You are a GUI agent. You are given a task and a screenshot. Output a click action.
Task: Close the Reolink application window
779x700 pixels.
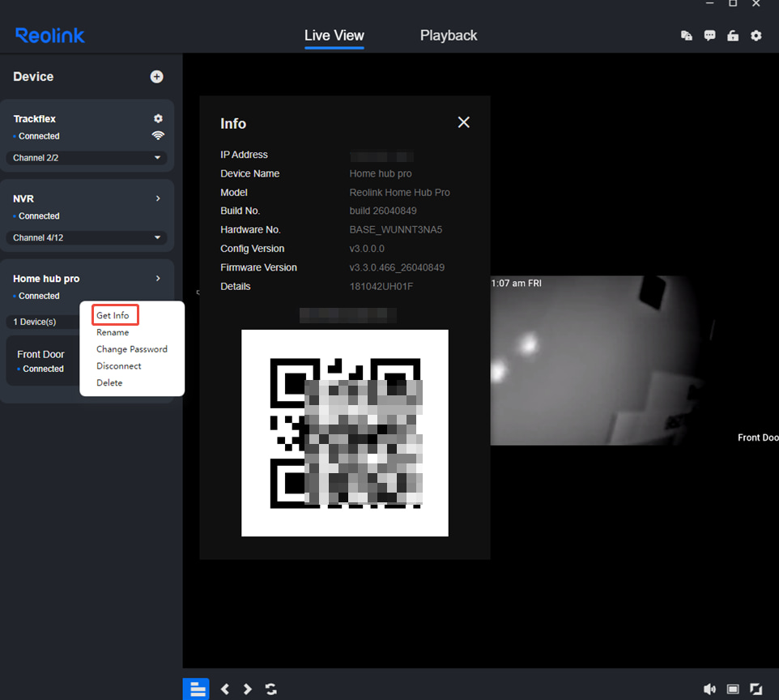(x=756, y=3)
